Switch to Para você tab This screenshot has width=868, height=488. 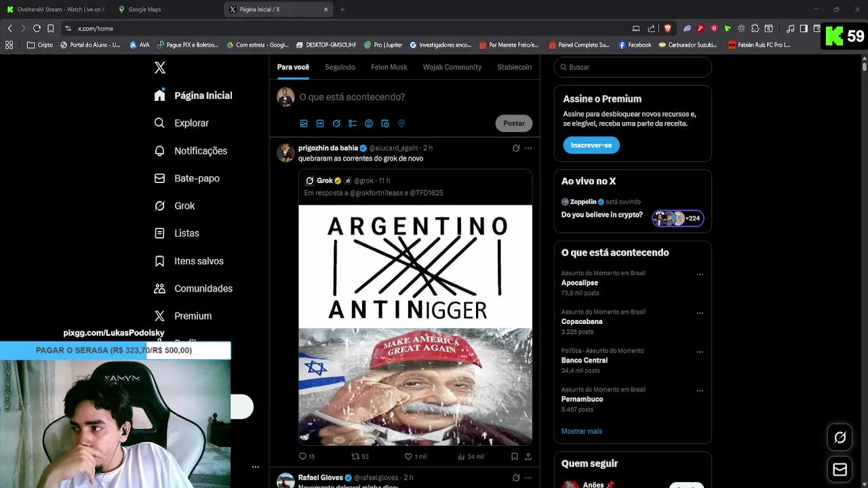pos(293,67)
